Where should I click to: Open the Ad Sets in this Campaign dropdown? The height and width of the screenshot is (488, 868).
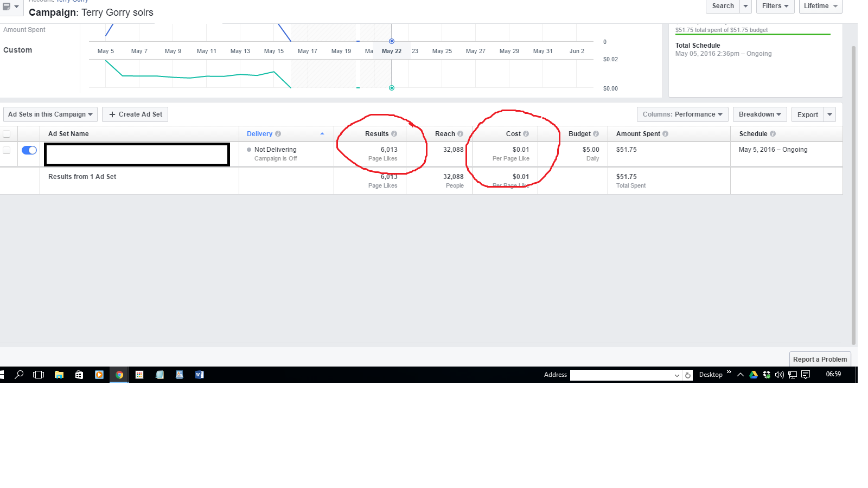tap(50, 114)
